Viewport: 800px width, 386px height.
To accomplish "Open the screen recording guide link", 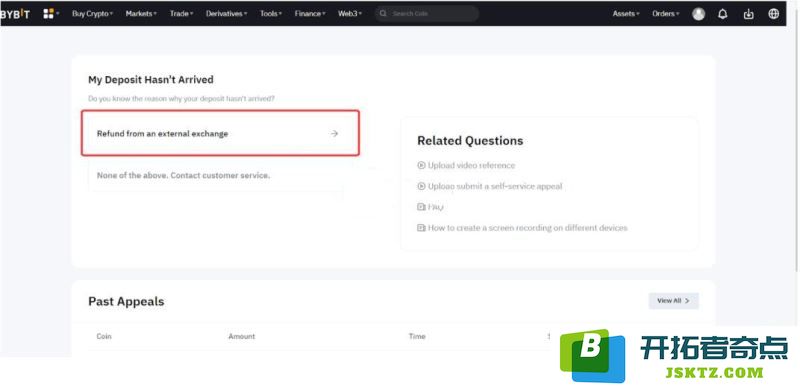I will 528,228.
